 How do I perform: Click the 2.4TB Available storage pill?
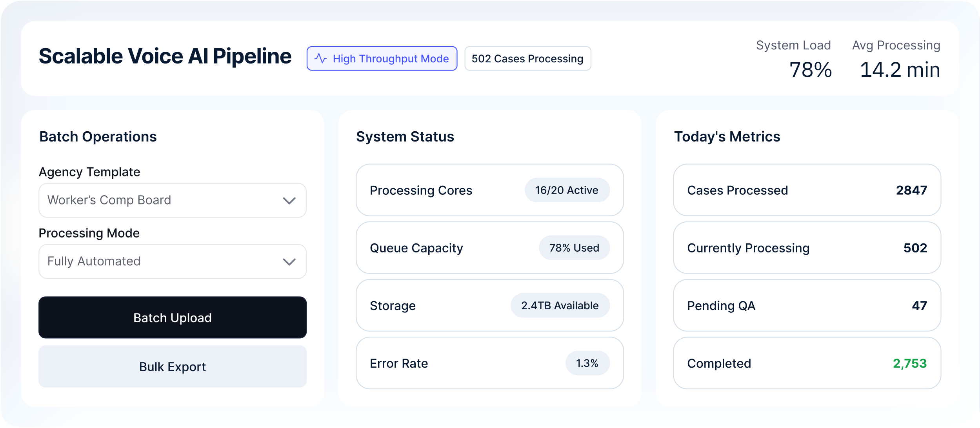point(560,306)
